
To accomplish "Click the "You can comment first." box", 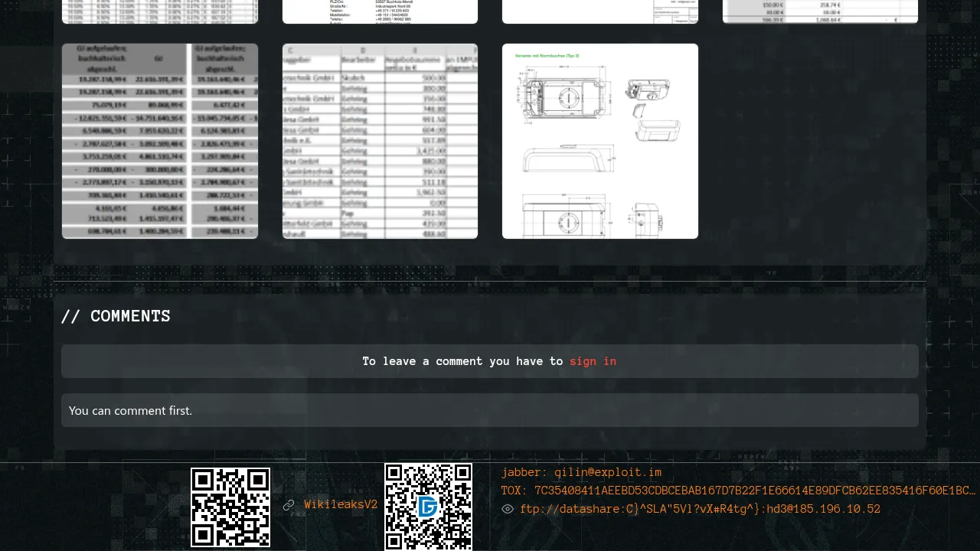I will [x=490, y=411].
